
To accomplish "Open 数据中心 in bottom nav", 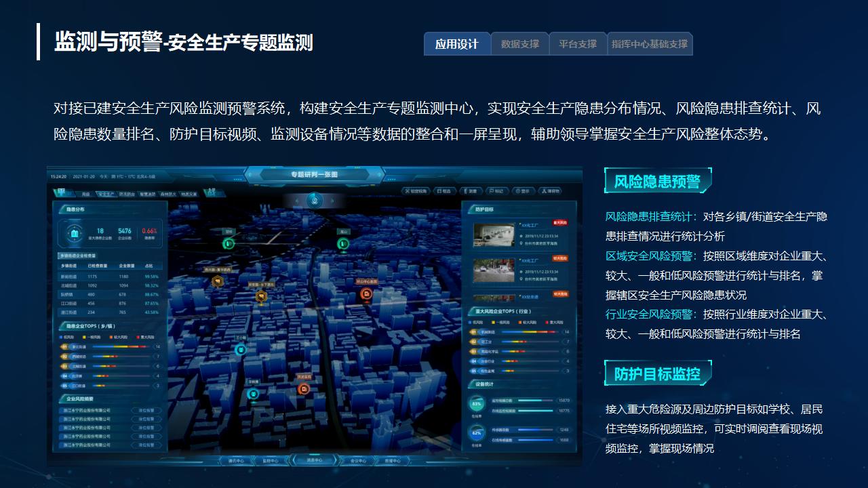I will point(392,461).
